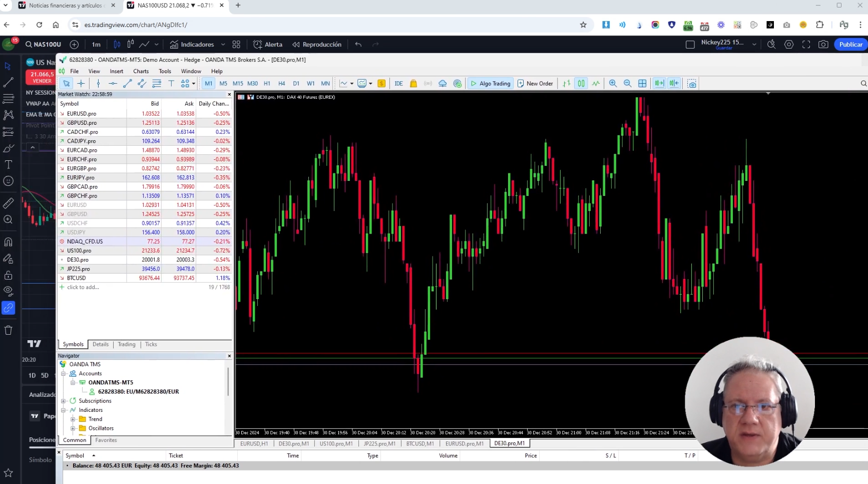Switch the chart to candlestick display
The image size is (868, 484).
[581, 84]
